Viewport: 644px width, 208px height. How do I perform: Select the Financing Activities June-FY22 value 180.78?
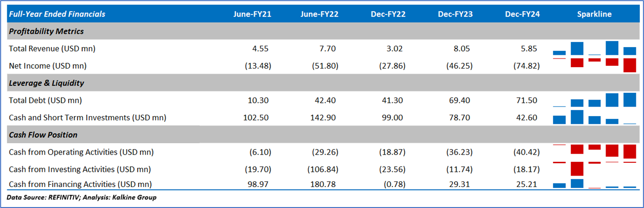pyautogui.click(x=325, y=184)
